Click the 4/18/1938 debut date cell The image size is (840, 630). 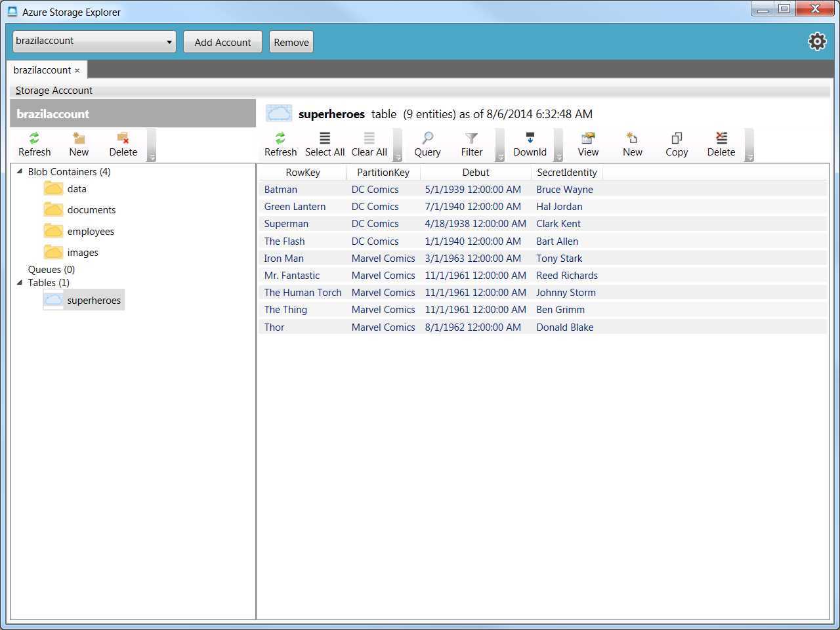(476, 224)
